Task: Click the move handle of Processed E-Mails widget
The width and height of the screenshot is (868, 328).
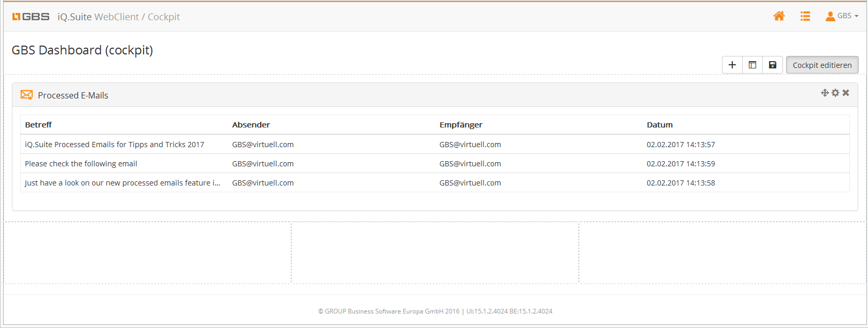Action: (x=824, y=93)
